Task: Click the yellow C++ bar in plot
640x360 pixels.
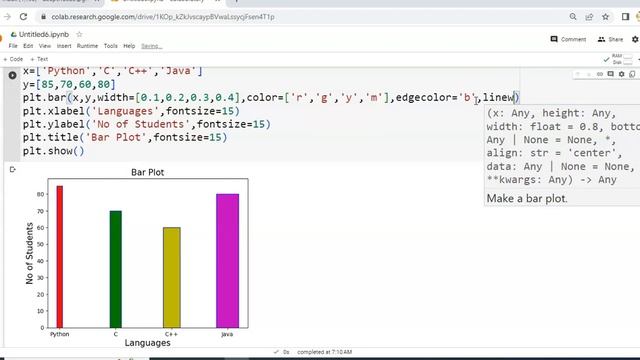Action: (x=171, y=278)
